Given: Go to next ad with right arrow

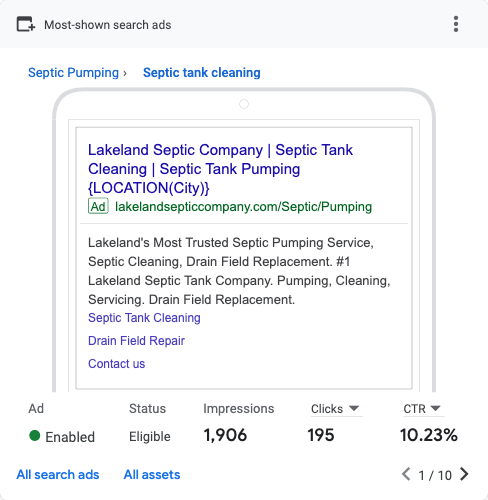Looking at the screenshot, I should click(x=464, y=474).
